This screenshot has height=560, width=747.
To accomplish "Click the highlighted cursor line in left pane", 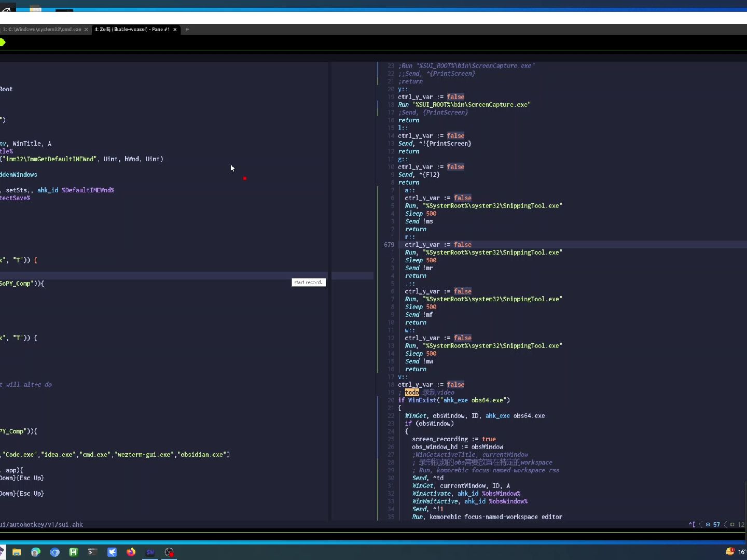I will (x=163, y=276).
